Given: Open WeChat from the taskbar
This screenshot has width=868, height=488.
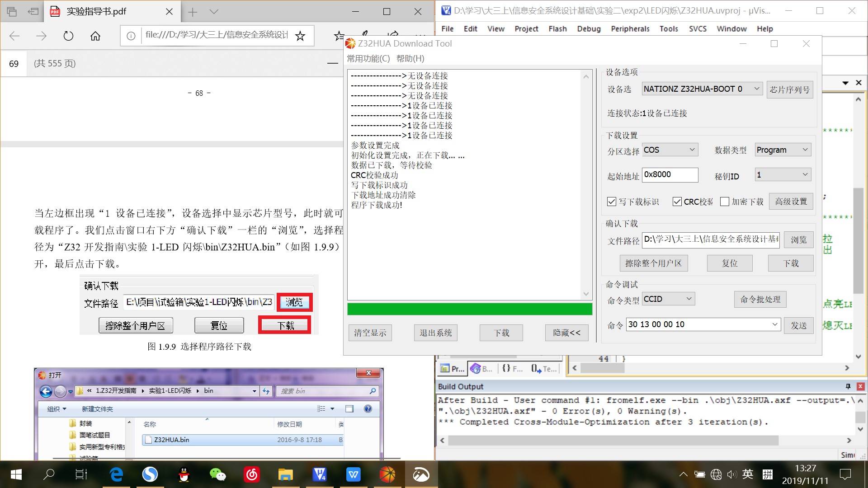Looking at the screenshot, I should (x=217, y=474).
